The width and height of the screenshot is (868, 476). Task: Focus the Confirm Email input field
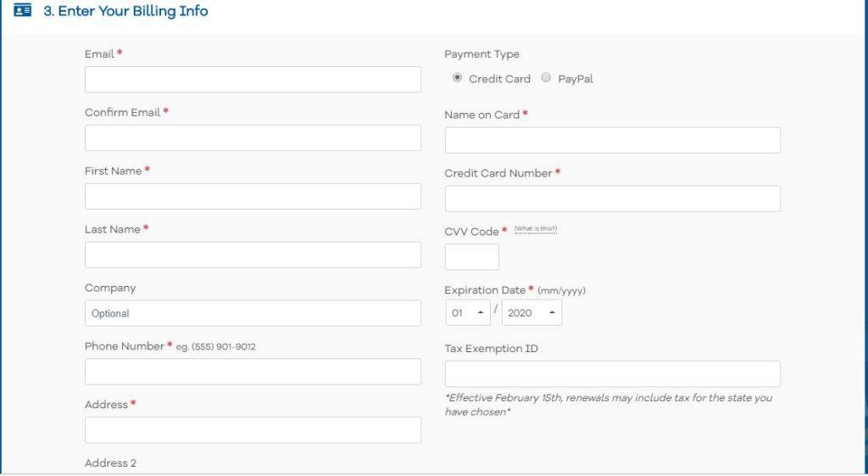(x=253, y=138)
